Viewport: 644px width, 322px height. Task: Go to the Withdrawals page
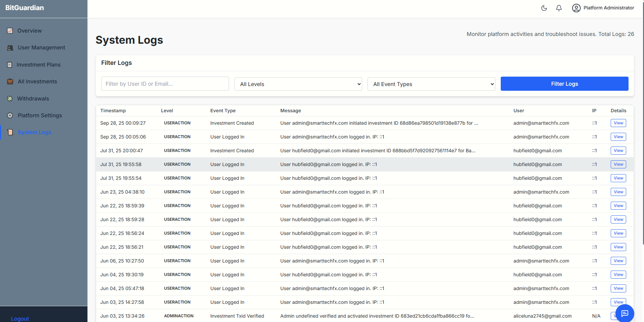[x=33, y=99]
